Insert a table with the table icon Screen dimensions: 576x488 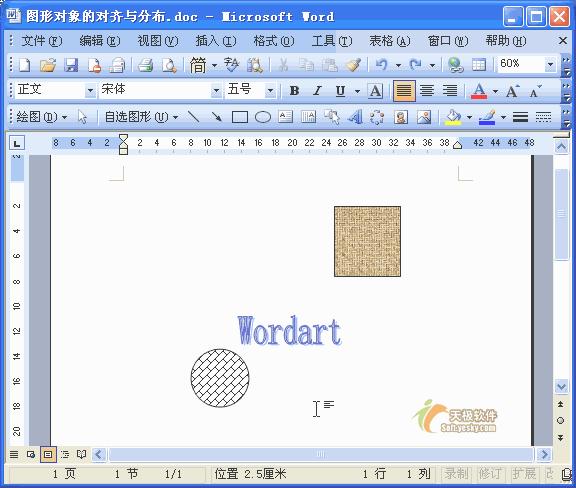479,65
